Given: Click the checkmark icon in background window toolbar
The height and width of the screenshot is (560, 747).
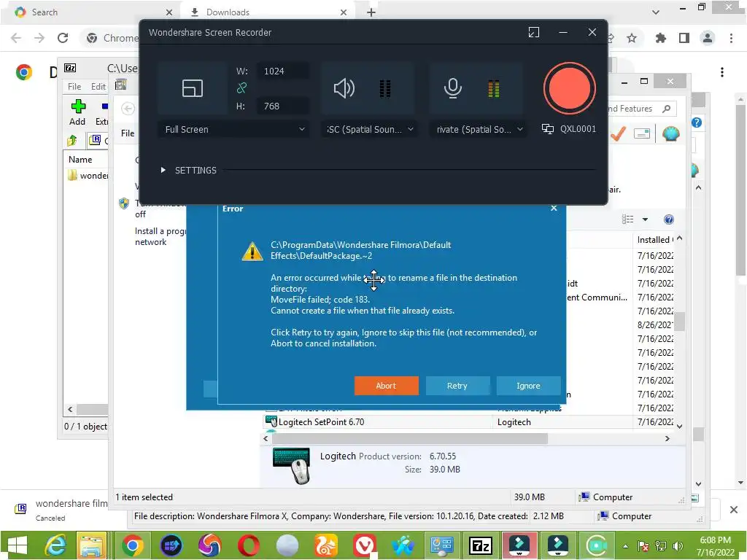Looking at the screenshot, I should coord(619,134).
